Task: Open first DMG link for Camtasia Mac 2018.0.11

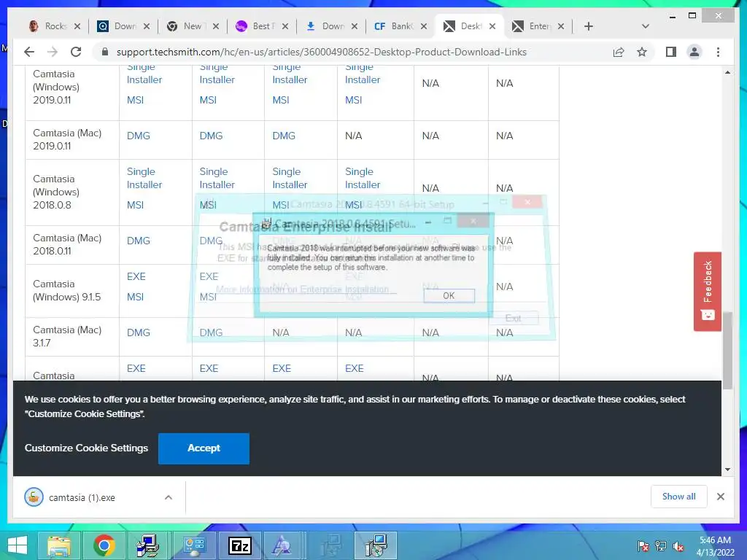Action: (x=138, y=241)
